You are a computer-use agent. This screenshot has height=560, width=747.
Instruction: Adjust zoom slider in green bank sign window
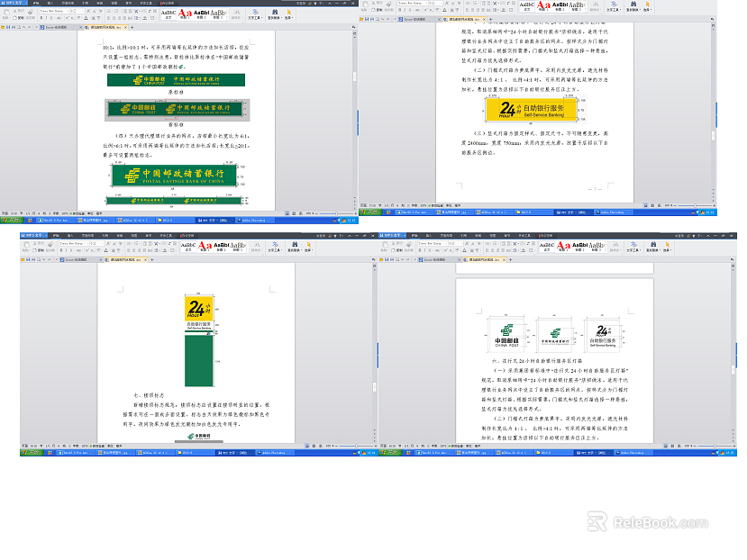coord(336,213)
